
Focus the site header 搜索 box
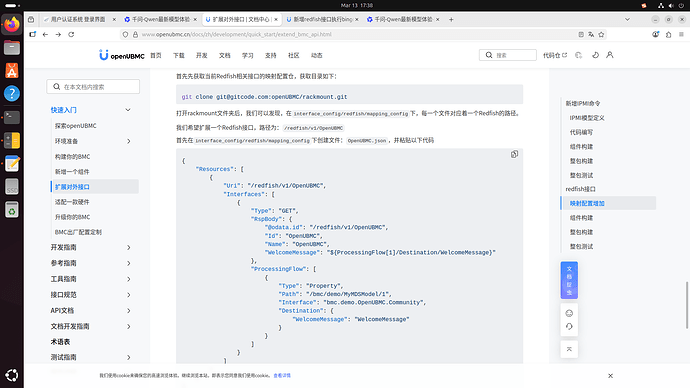[507, 55]
